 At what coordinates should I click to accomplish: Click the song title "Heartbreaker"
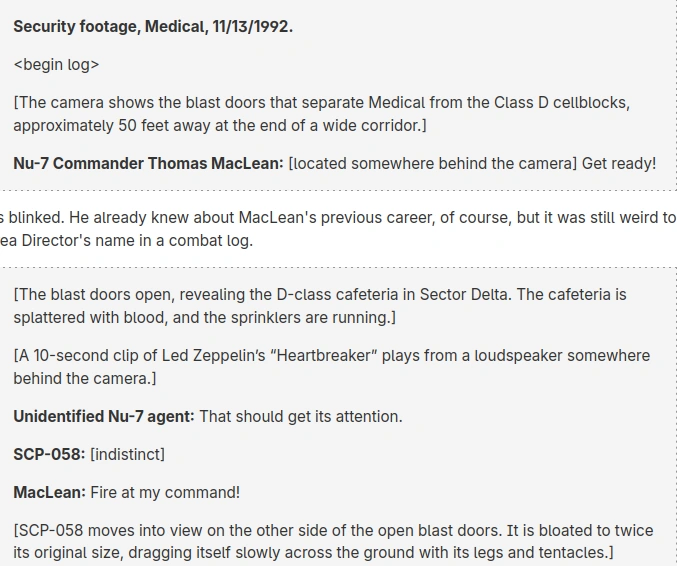point(331,356)
